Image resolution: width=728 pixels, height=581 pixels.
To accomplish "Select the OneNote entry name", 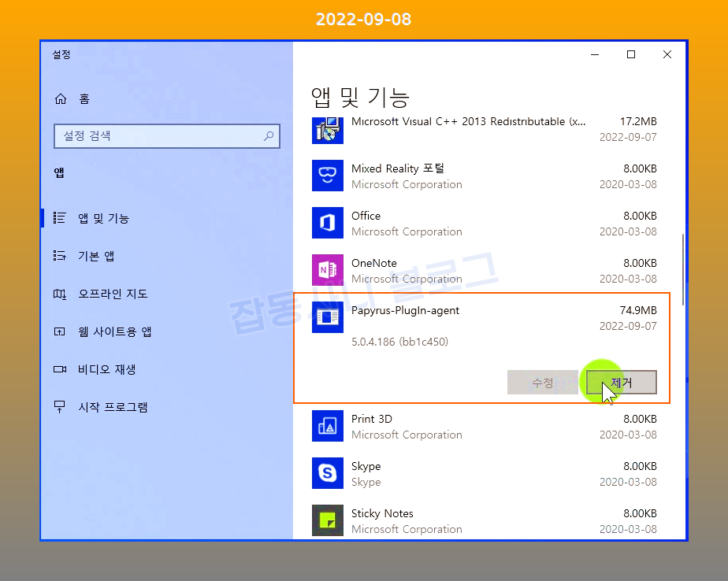I will (x=373, y=263).
